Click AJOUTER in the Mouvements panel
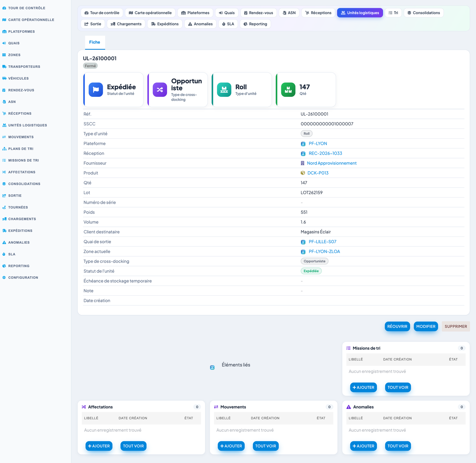This screenshot has height=463, width=476. (231, 446)
